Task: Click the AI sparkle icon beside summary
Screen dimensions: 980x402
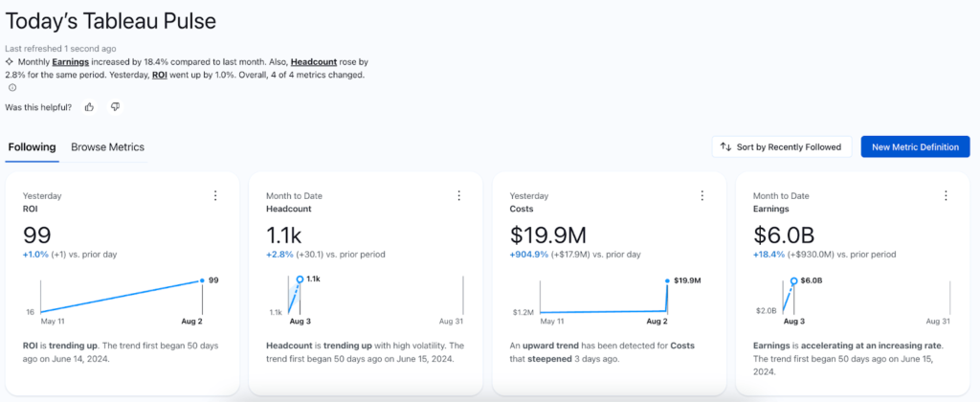Action: tap(10, 61)
